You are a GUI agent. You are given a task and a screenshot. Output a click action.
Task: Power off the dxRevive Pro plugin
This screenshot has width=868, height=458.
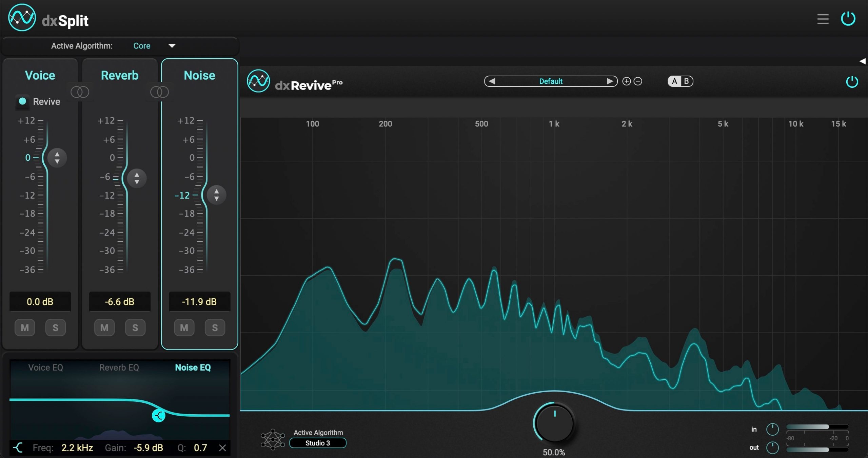(x=852, y=82)
